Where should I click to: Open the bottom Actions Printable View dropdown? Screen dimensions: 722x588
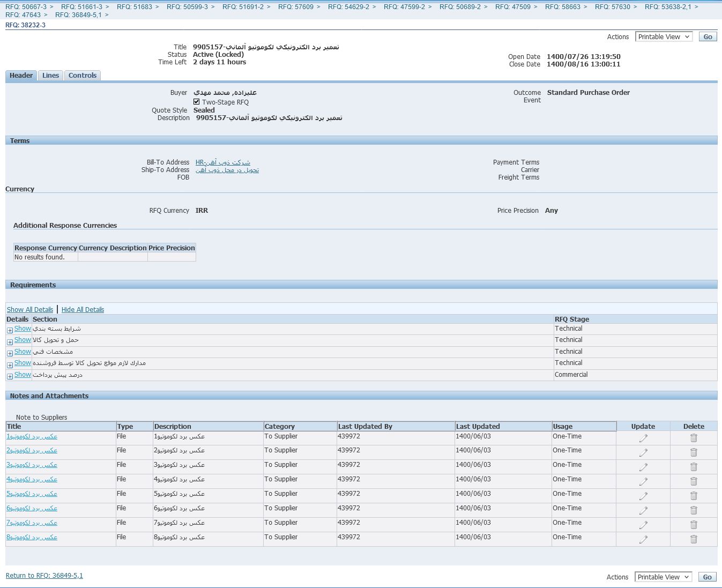[664, 577]
